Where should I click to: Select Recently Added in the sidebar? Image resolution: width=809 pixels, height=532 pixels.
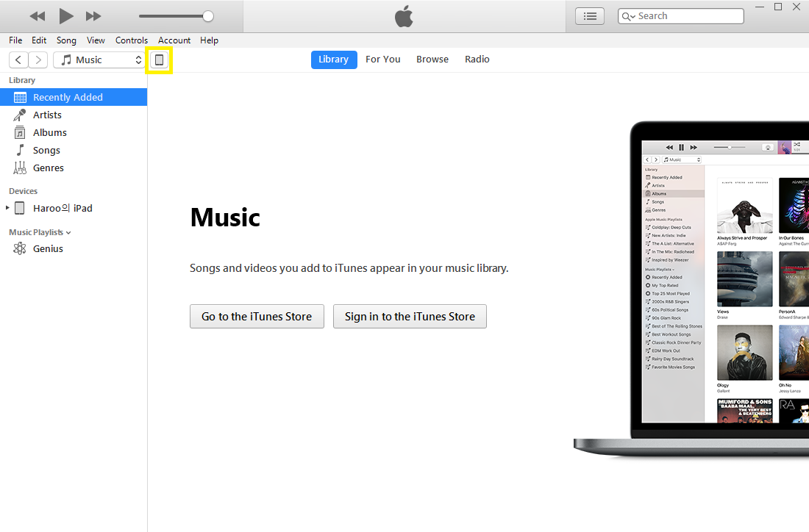[74, 97]
